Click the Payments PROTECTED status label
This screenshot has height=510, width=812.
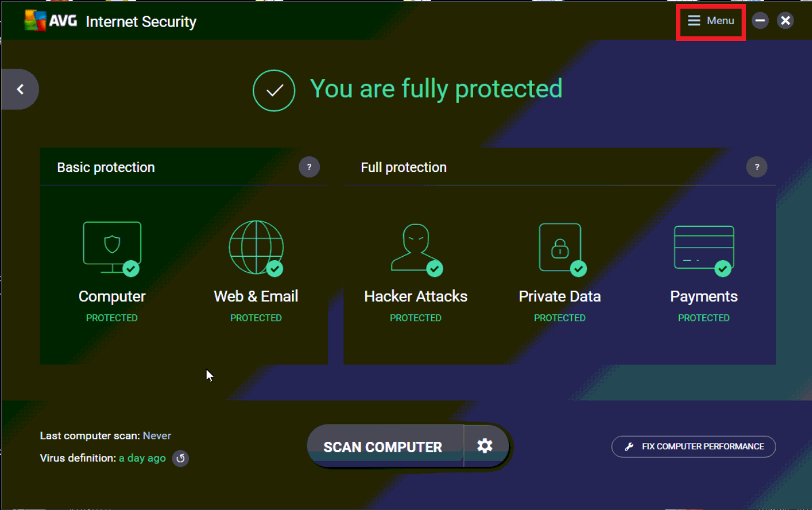pos(704,318)
